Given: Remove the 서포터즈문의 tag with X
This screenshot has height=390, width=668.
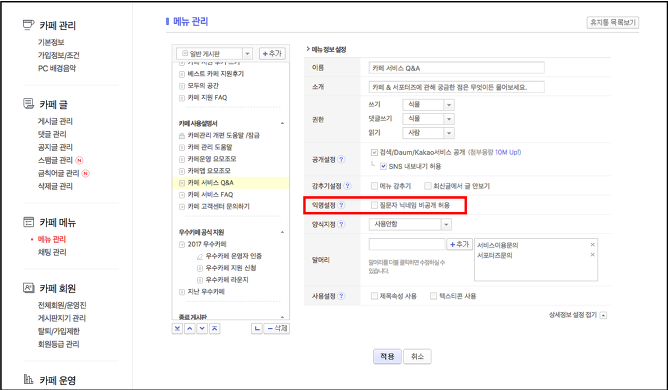Looking at the screenshot, I should [x=592, y=255].
